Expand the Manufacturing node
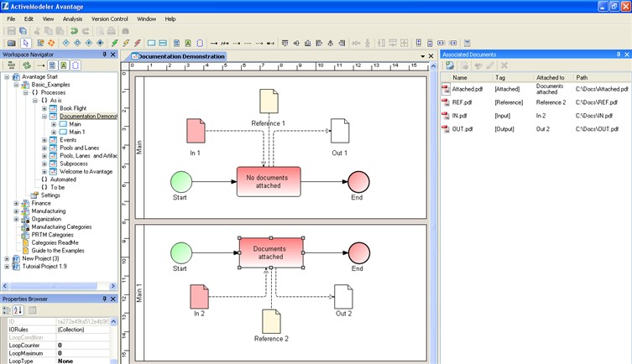 (x=16, y=211)
